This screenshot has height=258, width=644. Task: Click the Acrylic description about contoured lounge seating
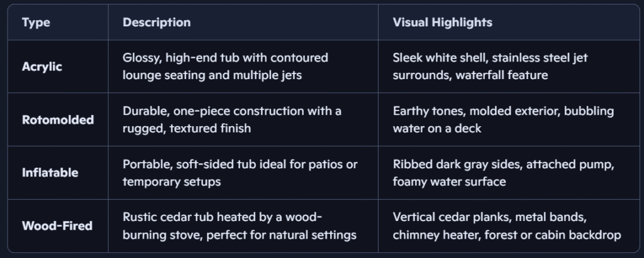(225, 67)
